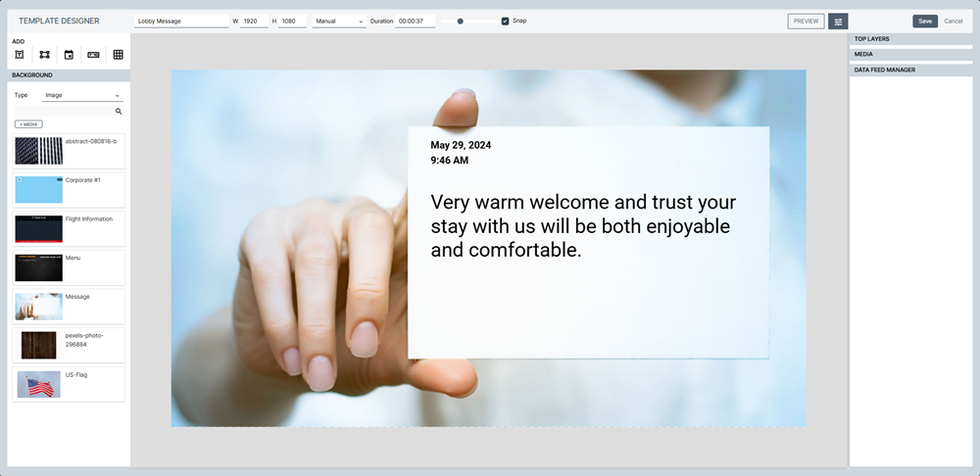
Task: Save the template
Action: [x=925, y=22]
